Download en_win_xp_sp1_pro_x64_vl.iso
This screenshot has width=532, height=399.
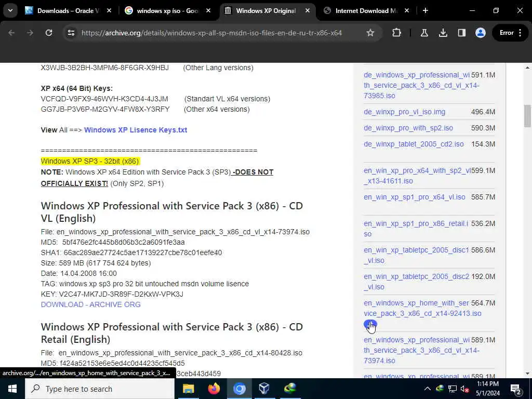tap(414, 197)
